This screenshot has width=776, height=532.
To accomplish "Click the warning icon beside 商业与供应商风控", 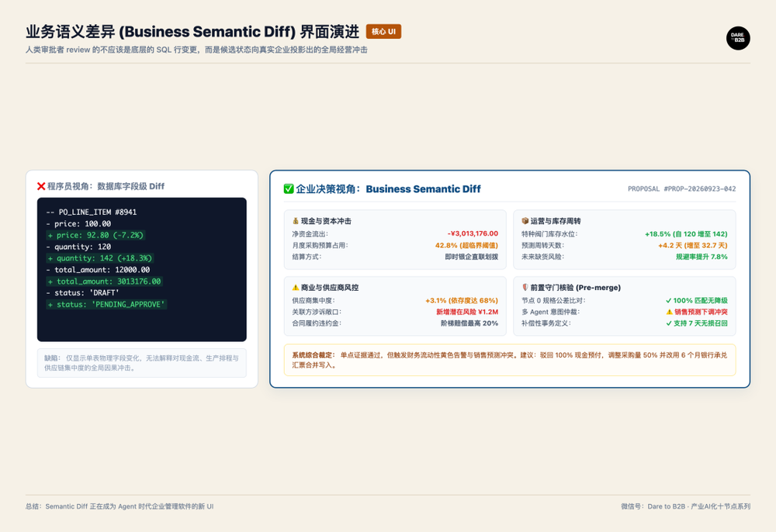I will tap(296, 287).
